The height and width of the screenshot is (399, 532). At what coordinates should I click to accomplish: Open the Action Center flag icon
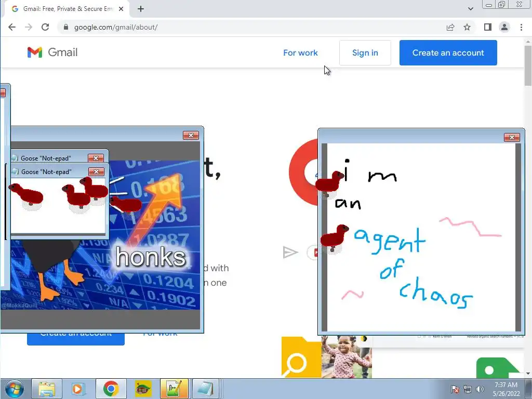[x=455, y=389]
